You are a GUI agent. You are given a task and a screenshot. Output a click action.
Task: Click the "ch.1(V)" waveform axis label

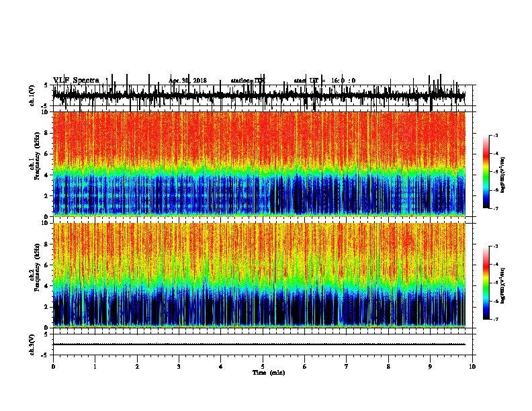coord(32,95)
